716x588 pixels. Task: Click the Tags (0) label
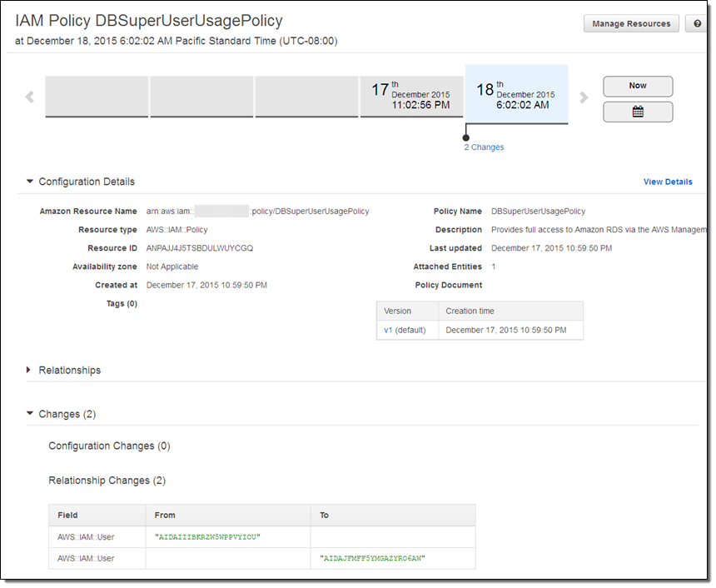click(122, 304)
